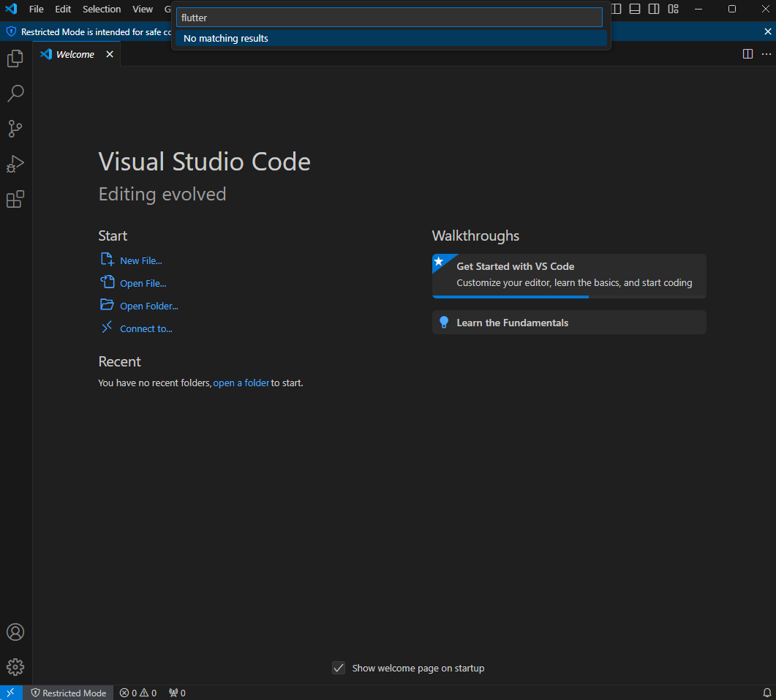This screenshot has height=700, width=776.
Task: Maximize the VS Code window
Action: click(732, 9)
